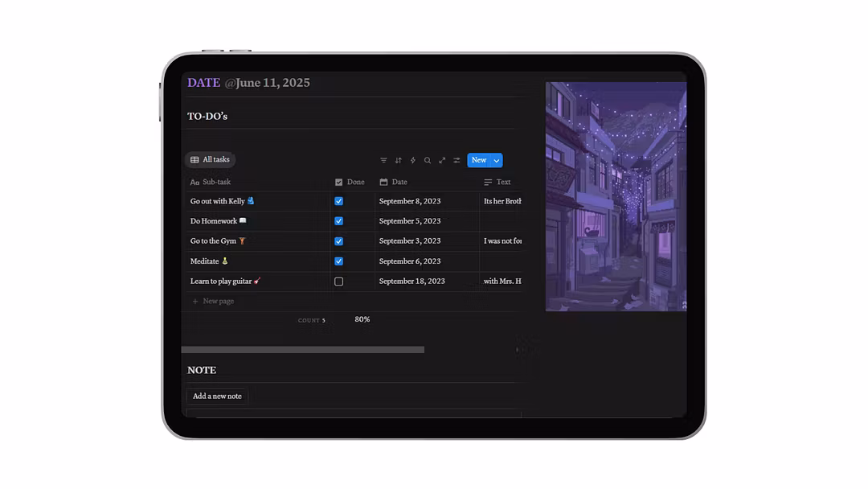Select the All tasks view tab

210,160
